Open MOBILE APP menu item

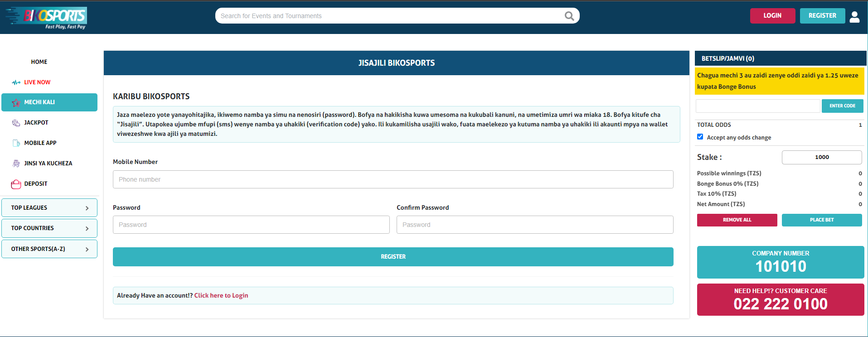pyautogui.click(x=40, y=143)
